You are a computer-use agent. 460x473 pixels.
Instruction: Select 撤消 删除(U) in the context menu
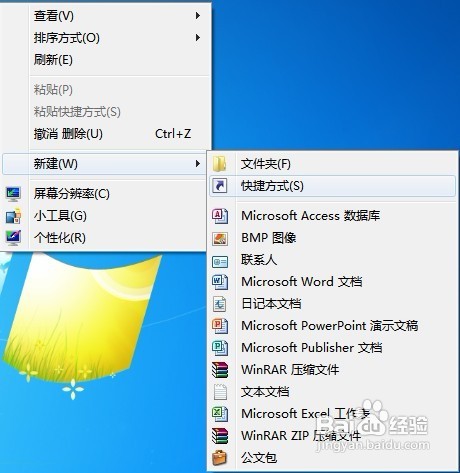tap(105, 134)
